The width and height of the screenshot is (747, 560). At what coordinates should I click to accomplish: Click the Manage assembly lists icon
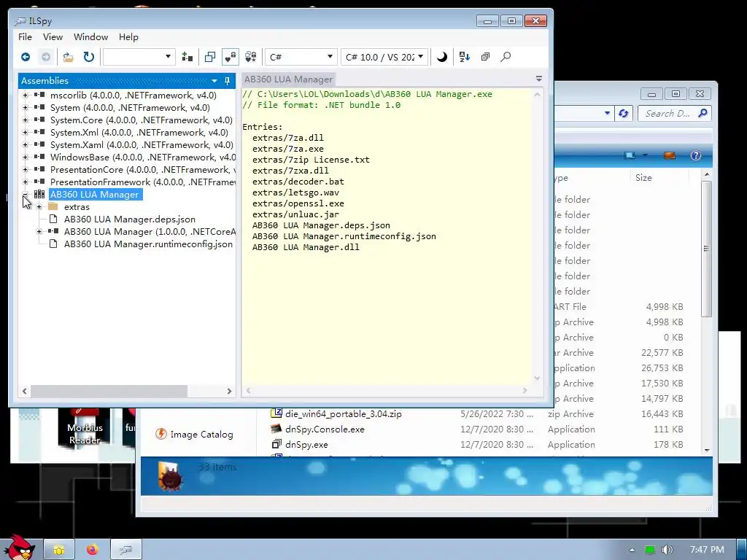(187, 57)
